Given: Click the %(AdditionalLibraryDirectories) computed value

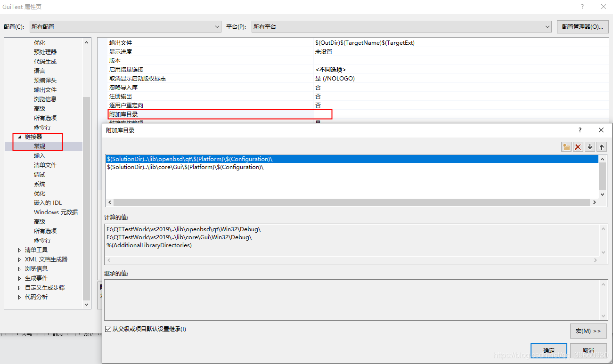Looking at the screenshot, I should [149, 245].
